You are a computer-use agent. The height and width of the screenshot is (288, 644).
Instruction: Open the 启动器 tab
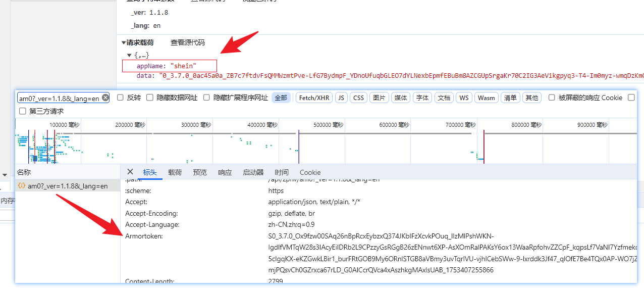(x=253, y=172)
